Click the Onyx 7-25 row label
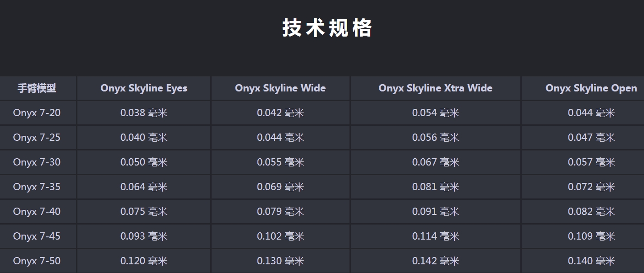644x273 pixels. 37,138
